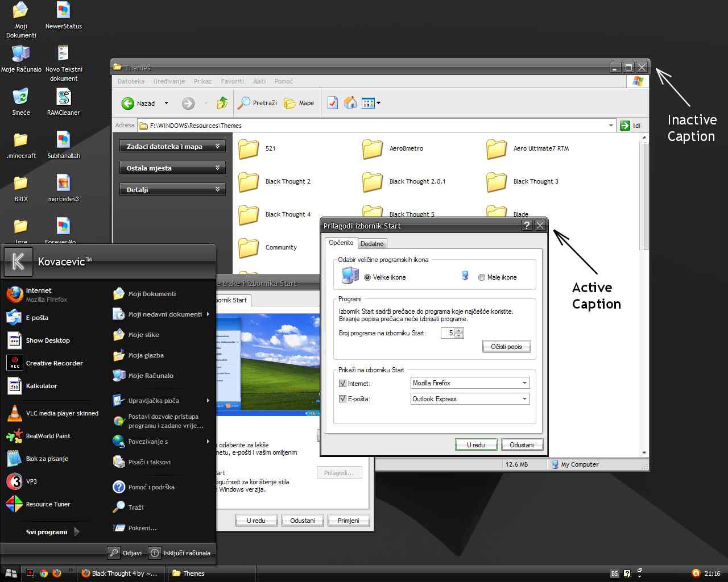Click Odjavi log off button

coord(126,552)
